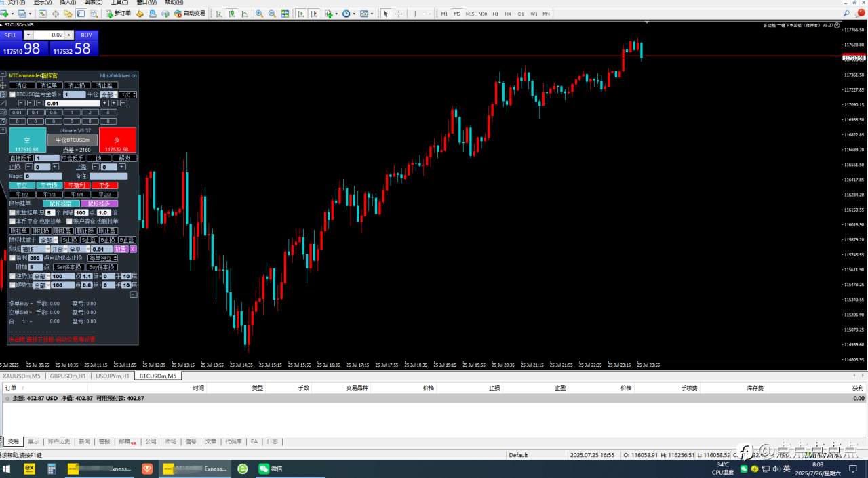Open the 顺势加 全部 dropdown

[41, 285]
